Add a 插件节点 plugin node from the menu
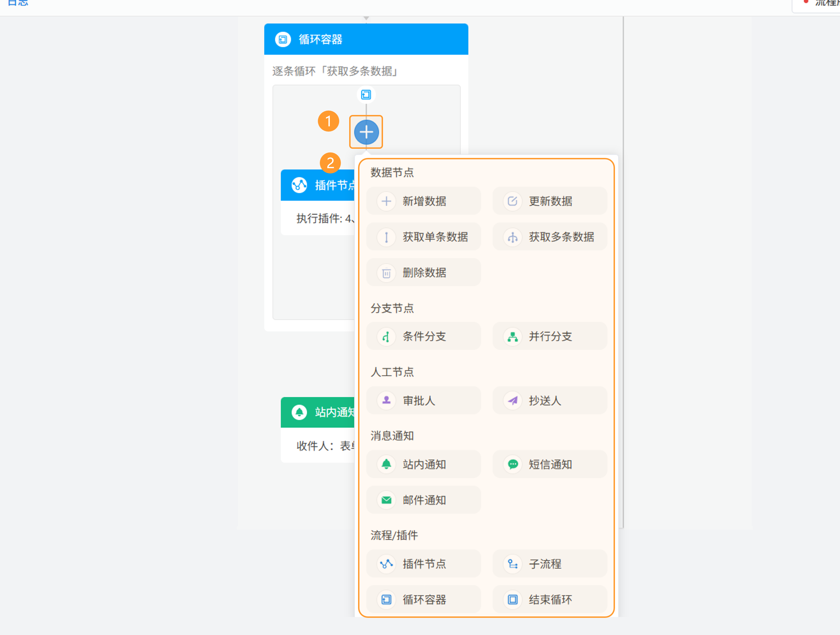Viewport: 840px width, 635px height. pos(423,564)
